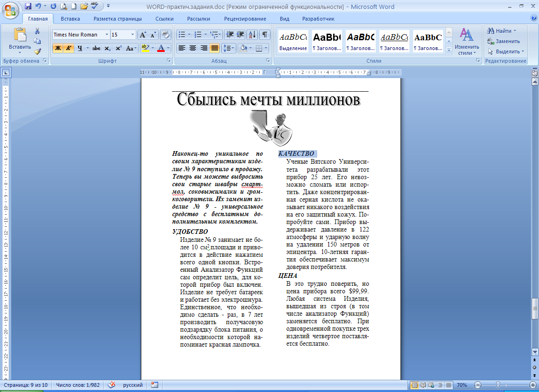
Task: Open the Times New Roman font dropdown
Action: [107, 35]
